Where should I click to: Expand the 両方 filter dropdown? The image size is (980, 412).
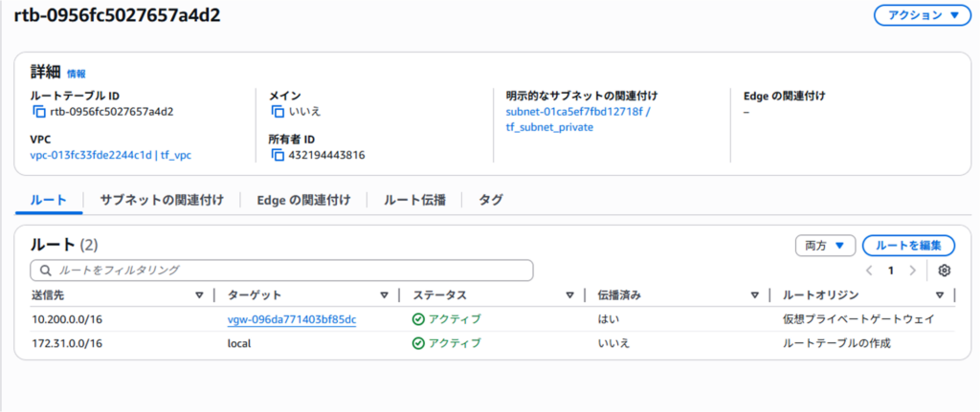point(825,246)
